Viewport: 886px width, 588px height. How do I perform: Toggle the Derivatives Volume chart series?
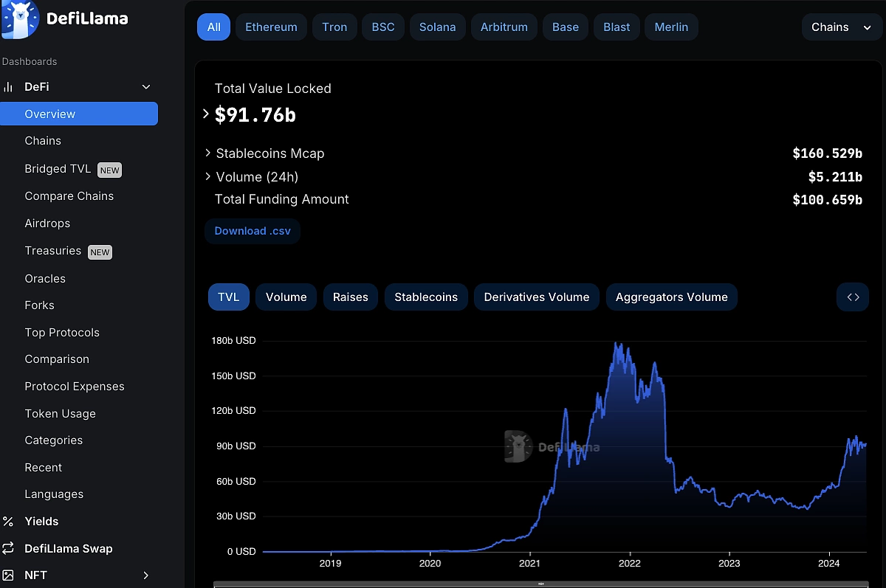point(537,297)
